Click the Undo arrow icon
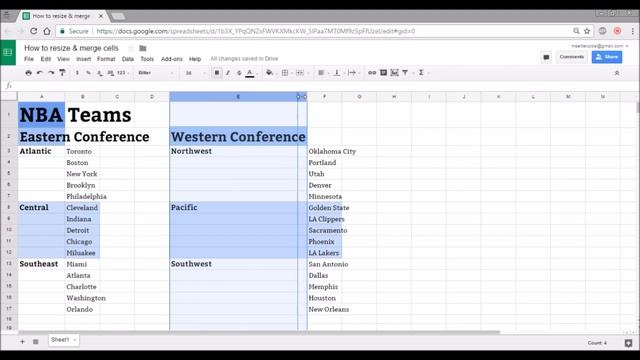This screenshot has height=360, width=640. 40,73
